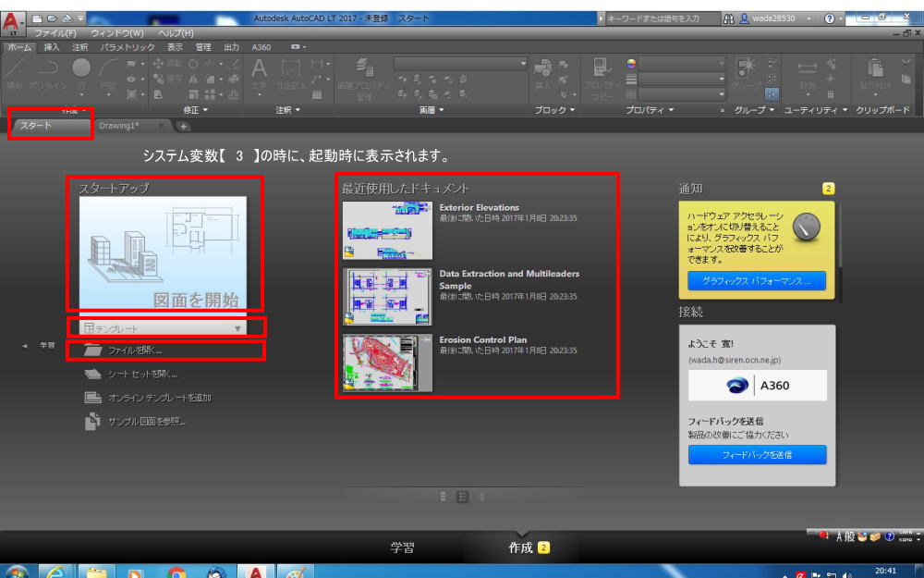
Task: Switch recent documents to right view mode
Action: coord(482,498)
